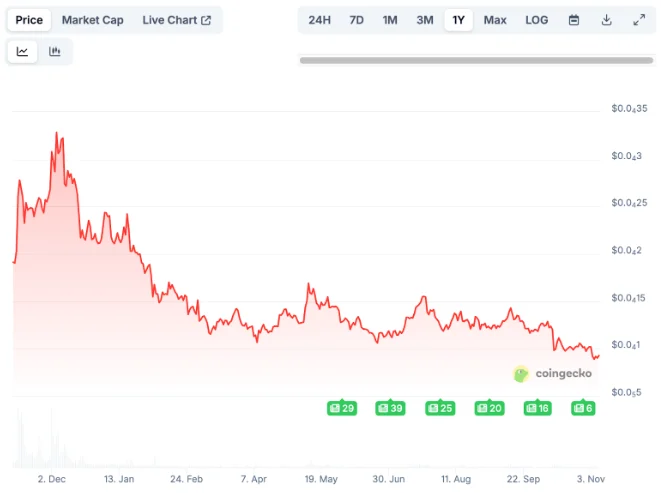Click the 7. Apr date label

(x=254, y=479)
